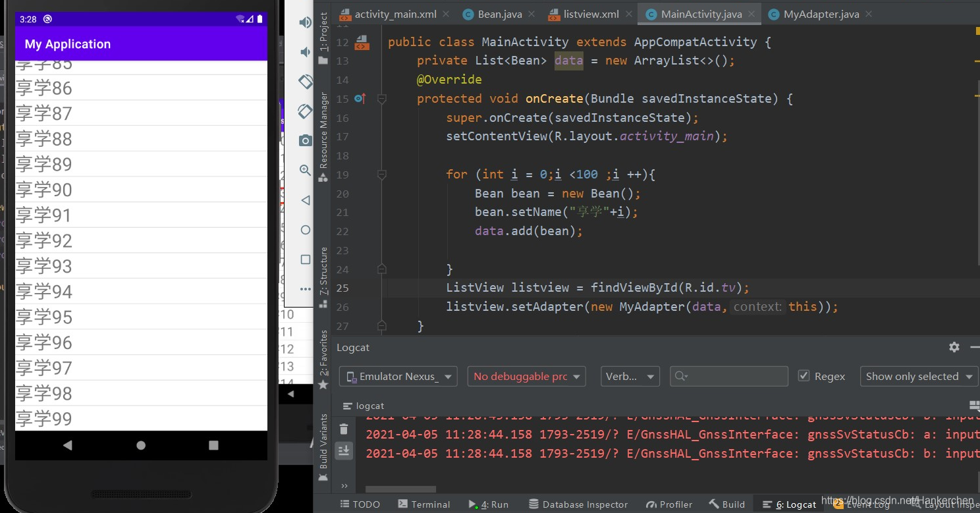The height and width of the screenshot is (513, 980).
Task: Close the activity_main.xml tab
Action: (x=445, y=14)
